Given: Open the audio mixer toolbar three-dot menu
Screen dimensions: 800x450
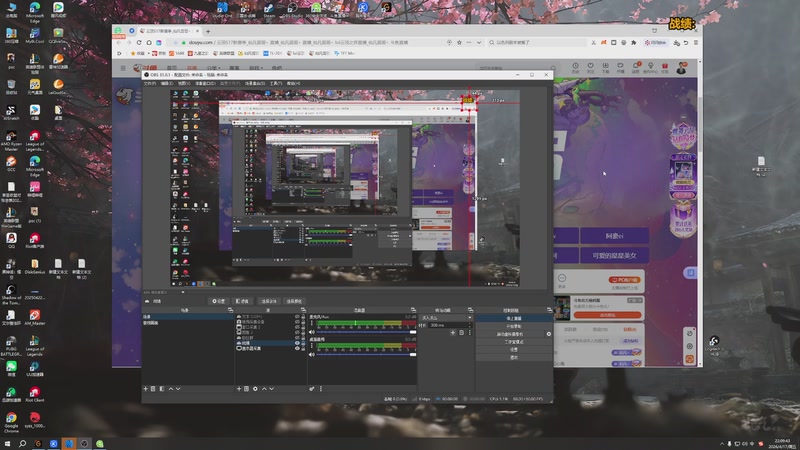Looking at the screenshot, I should coord(321,389).
